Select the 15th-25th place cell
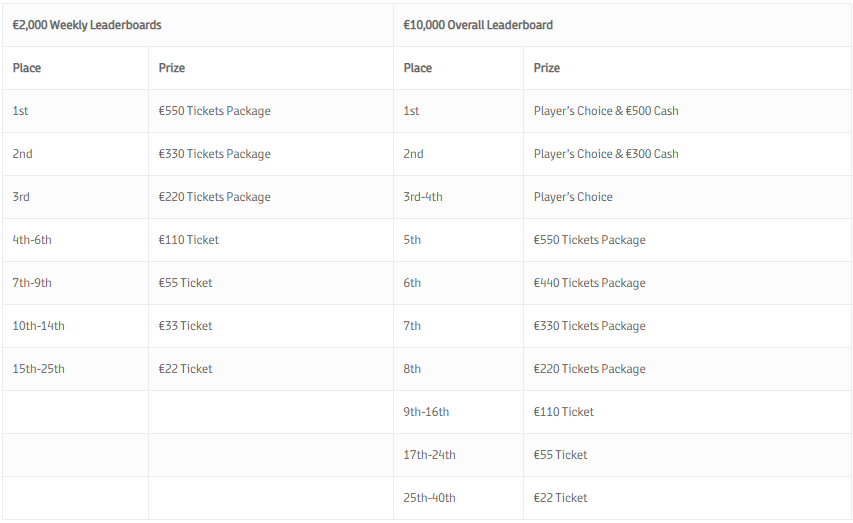 tap(39, 369)
